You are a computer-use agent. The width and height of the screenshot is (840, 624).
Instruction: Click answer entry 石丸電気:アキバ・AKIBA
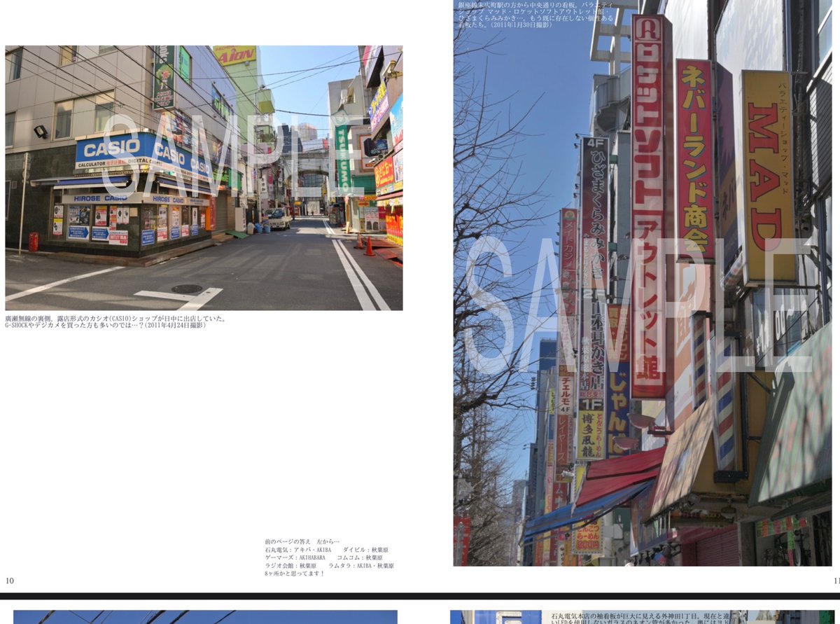click(x=297, y=550)
